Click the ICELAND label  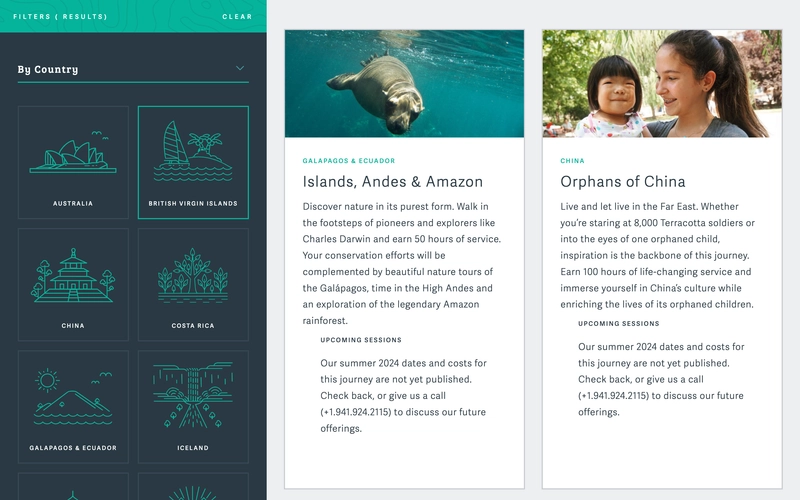(193, 447)
